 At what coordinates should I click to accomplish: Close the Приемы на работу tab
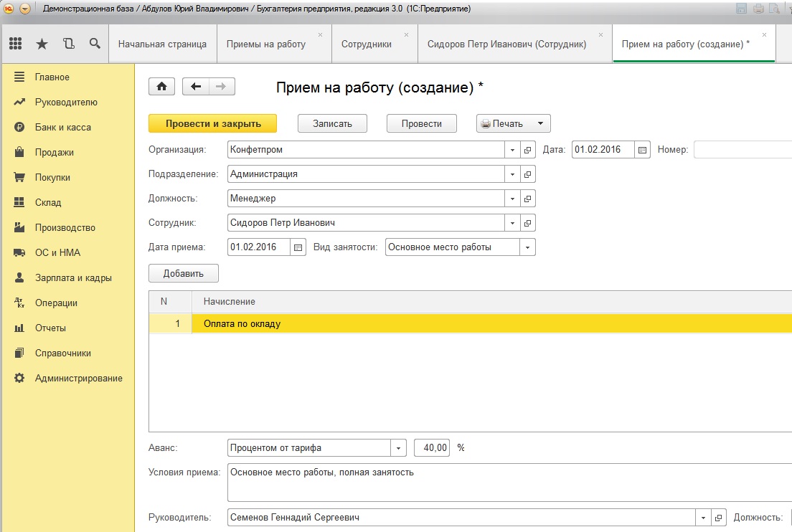point(320,35)
